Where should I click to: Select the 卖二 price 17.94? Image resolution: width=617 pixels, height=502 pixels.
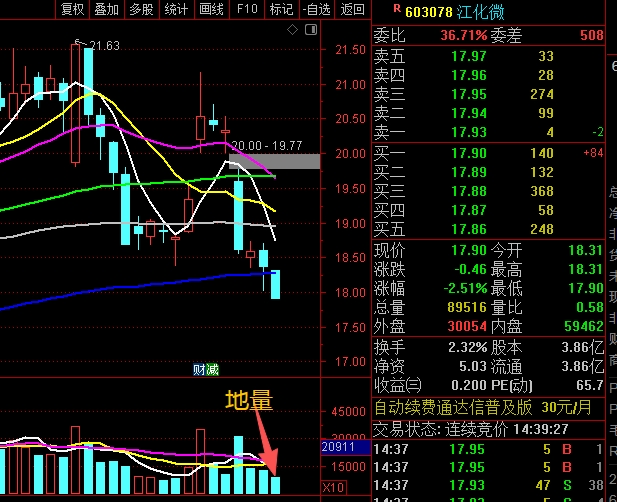469,113
